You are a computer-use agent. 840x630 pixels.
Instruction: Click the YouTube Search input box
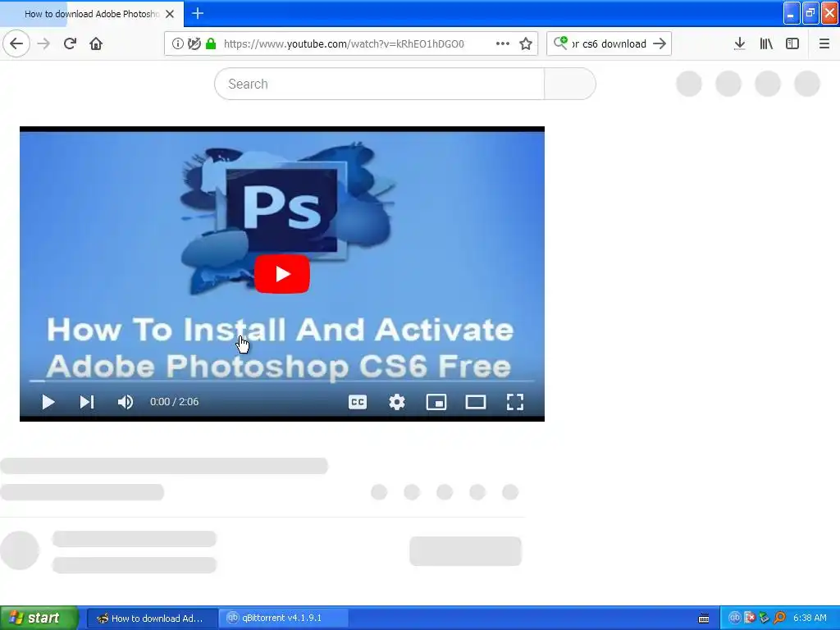point(379,84)
